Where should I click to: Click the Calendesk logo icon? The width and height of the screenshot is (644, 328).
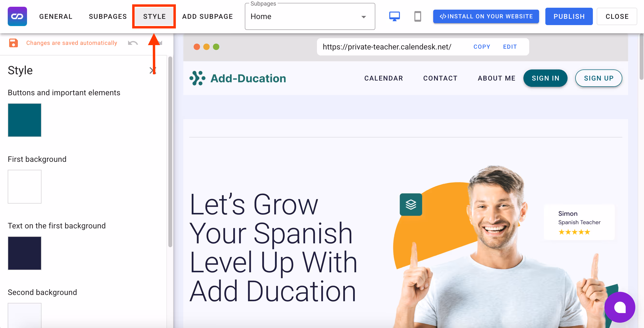(17, 16)
